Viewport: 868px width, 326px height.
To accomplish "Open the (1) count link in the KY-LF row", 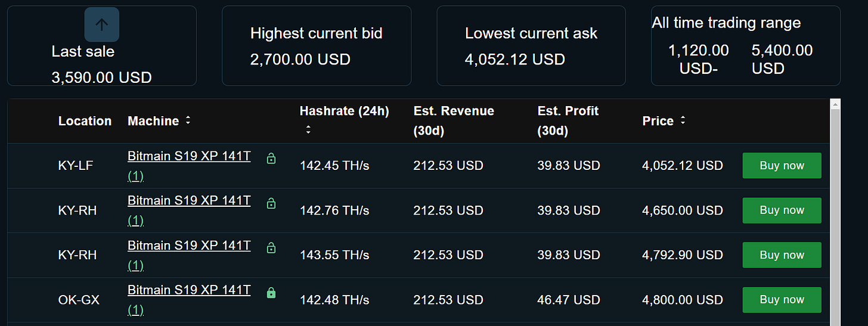I will (x=136, y=176).
